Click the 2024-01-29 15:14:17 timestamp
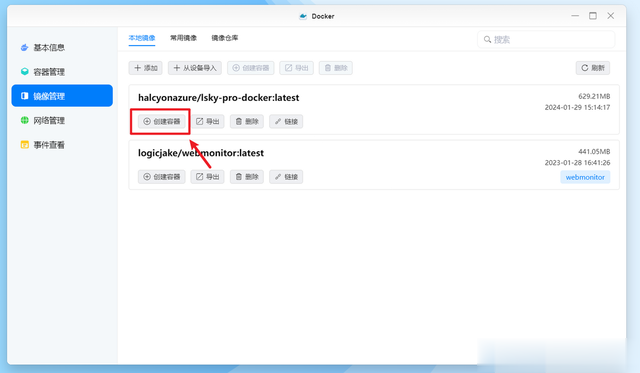Viewport: 640px width, 373px height. coord(577,107)
